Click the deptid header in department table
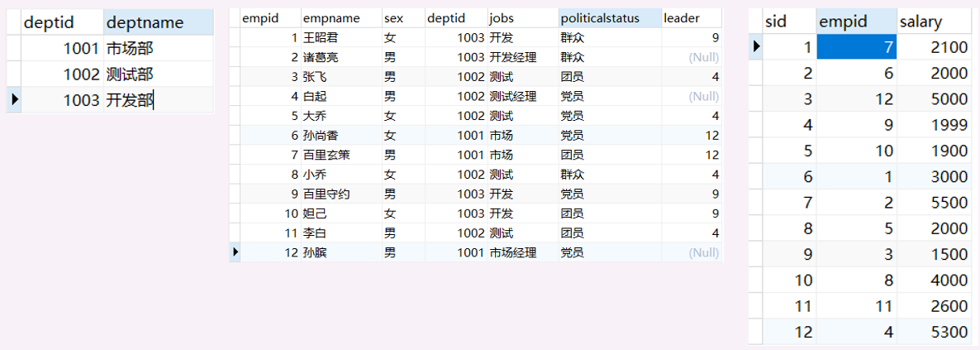980x350 pixels. coord(62,22)
